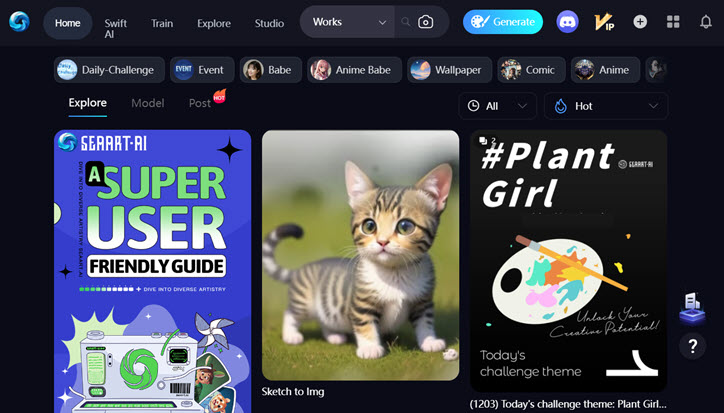Click the plus create icon

click(640, 22)
